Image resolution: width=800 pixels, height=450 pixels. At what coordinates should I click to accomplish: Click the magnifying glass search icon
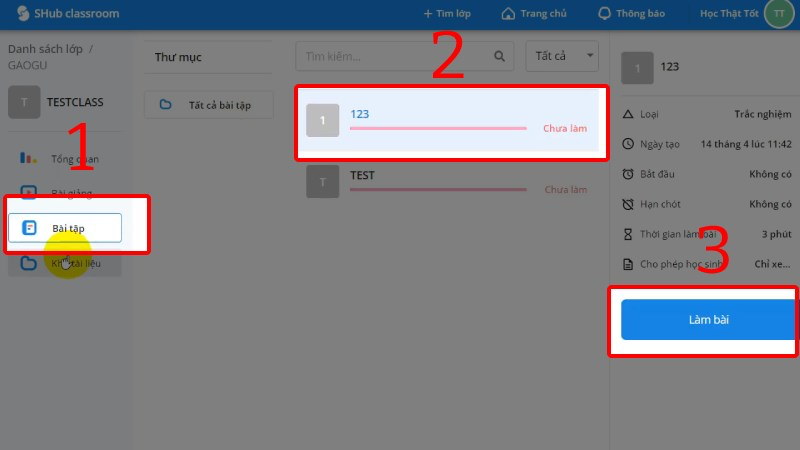499,56
